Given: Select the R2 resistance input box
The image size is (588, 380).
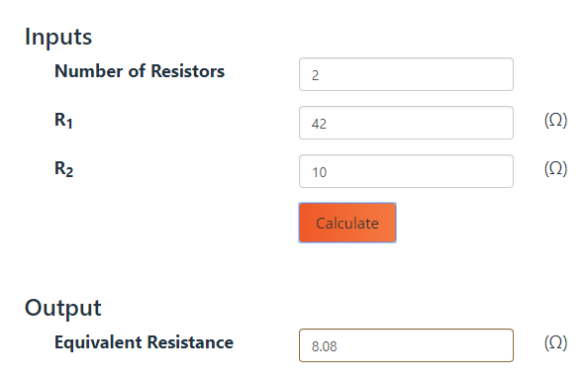Looking at the screenshot, I should click(406, 171).
